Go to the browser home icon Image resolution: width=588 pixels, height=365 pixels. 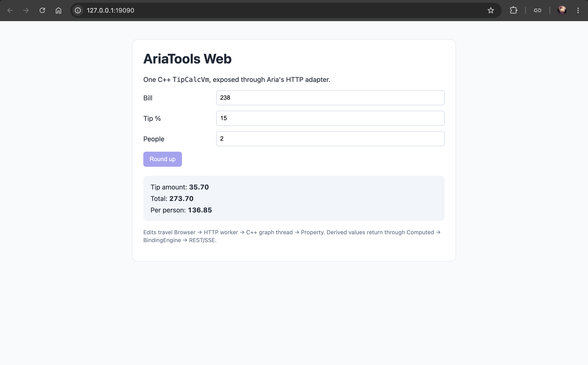click(58, 10)
